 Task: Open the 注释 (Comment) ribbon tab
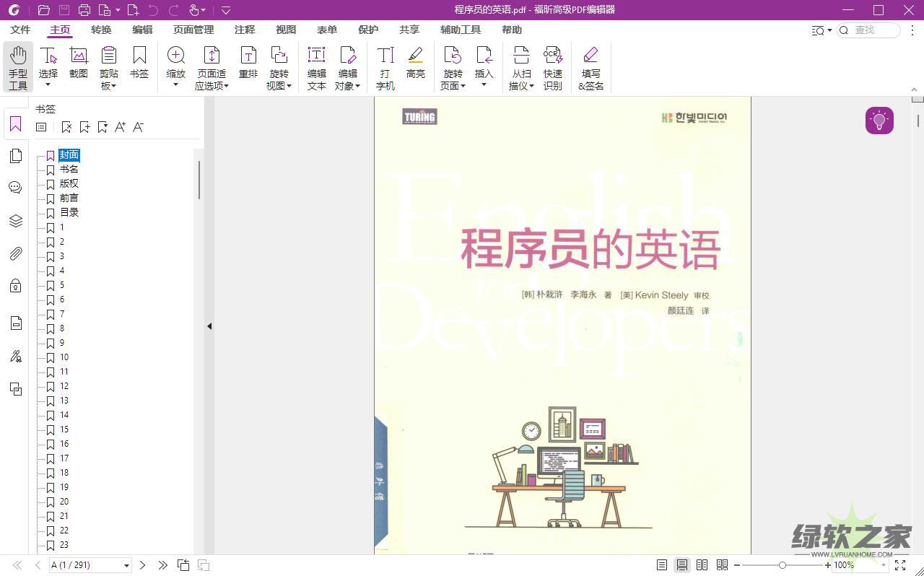(x=245, y=30)
